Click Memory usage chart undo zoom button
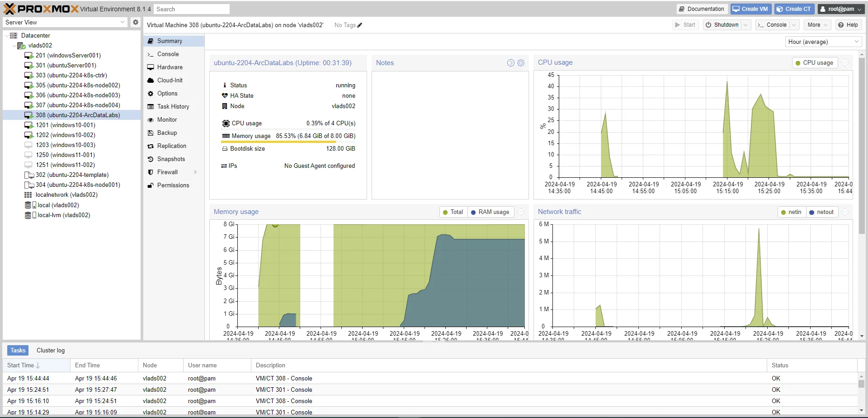Screen dimensions: 868x418 [x=521, y=212]
